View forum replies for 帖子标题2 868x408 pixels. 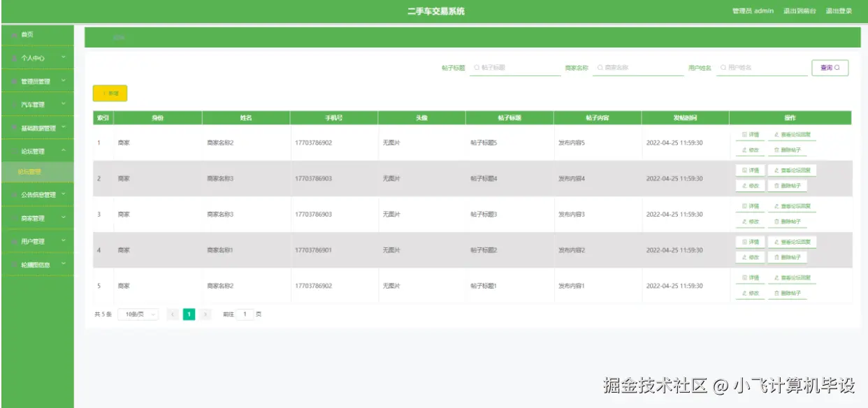point(792,242)
